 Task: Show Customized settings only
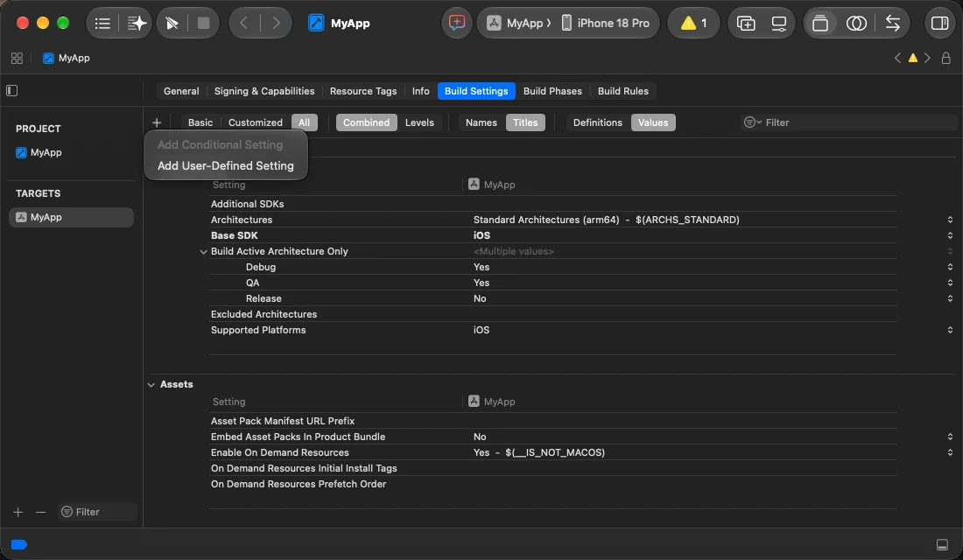[256, 122]
